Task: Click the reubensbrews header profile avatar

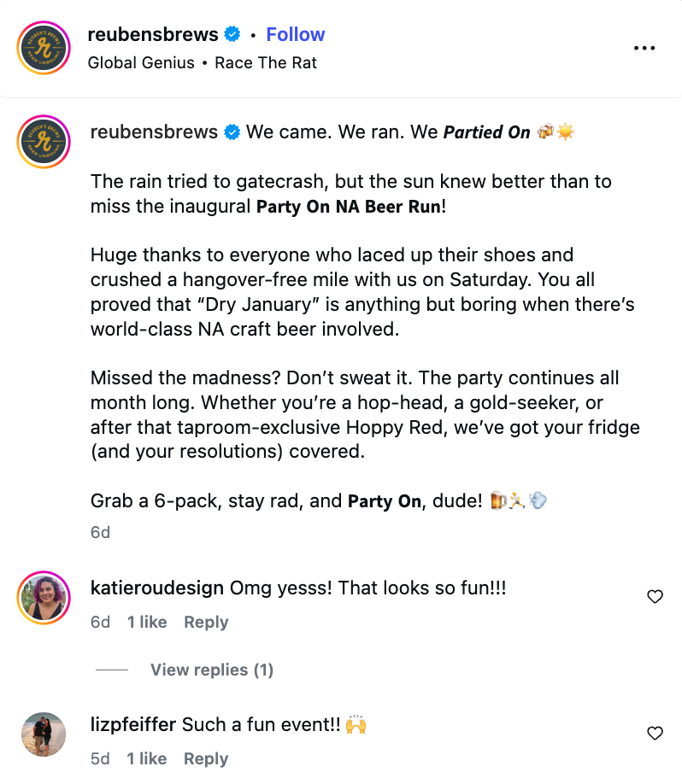Action: 44,48
